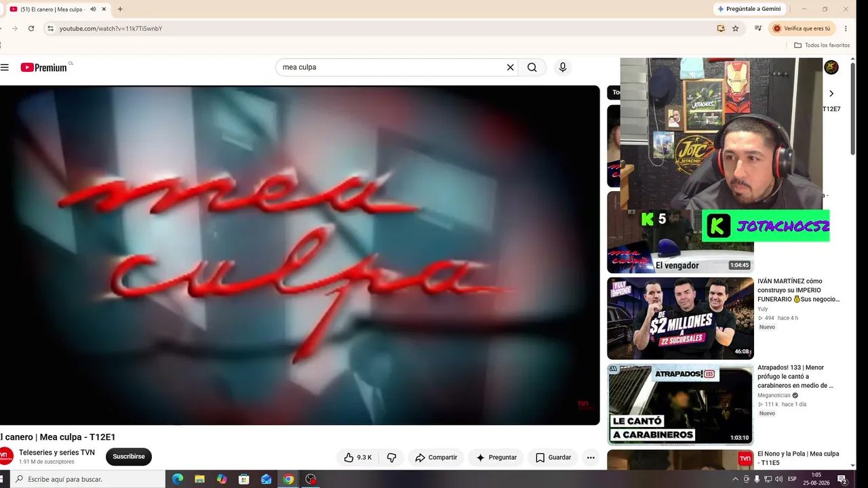This screenshot has width=868, height=488.
Task: Clear the 'mea culpa' search text
Action: tap(510, 67)
